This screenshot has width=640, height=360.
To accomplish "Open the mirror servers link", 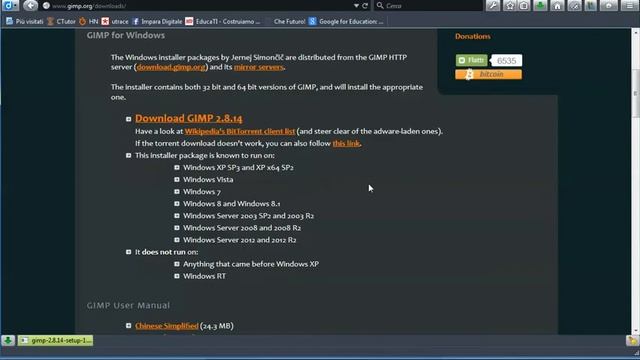I will [258, 67].
